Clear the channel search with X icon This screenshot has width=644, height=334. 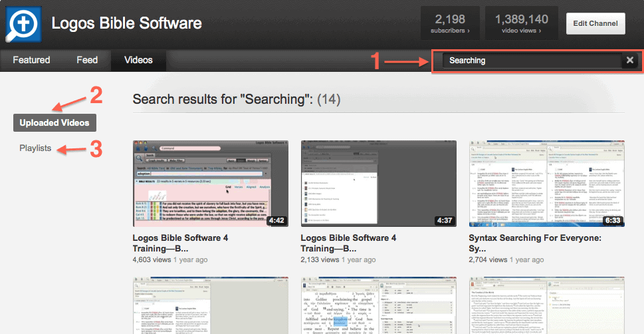(x=629, y=61)
